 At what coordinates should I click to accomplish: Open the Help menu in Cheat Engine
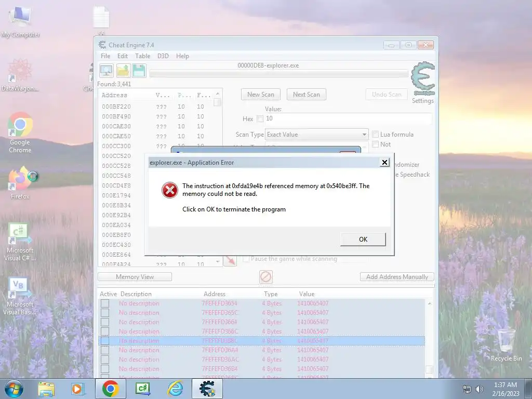click(x=182, y=56)
